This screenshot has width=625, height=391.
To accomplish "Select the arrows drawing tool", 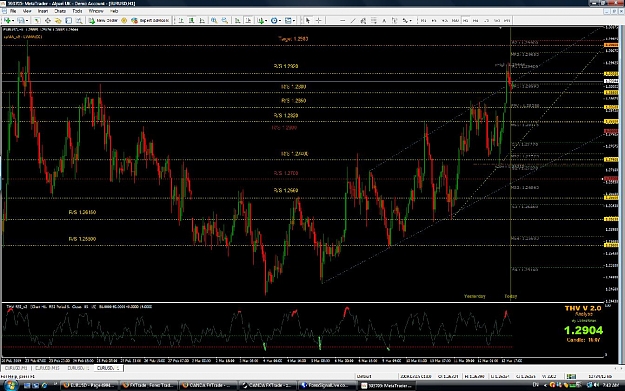I will (405, 20).
